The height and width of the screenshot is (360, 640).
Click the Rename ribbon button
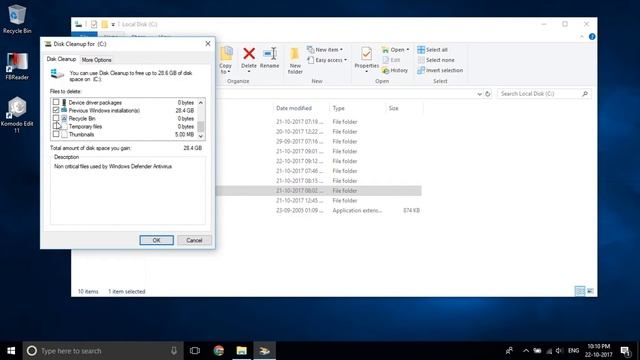[269, 58]
